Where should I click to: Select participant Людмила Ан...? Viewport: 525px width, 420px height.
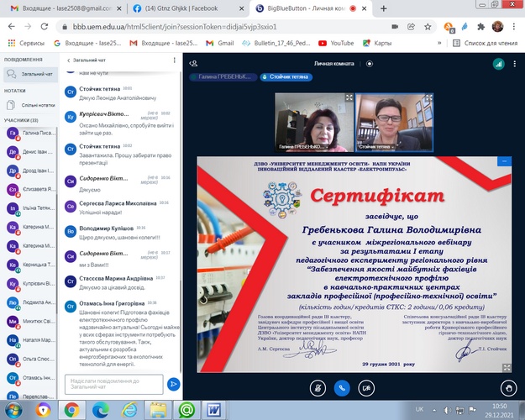[x=31, y=302]
